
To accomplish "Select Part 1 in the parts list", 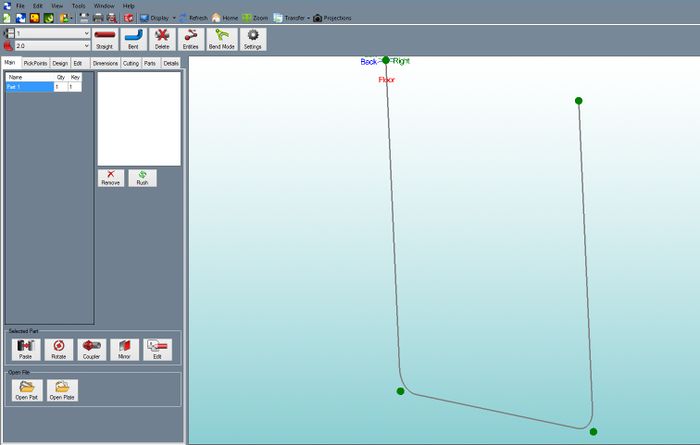I will [x=28, y=87].
